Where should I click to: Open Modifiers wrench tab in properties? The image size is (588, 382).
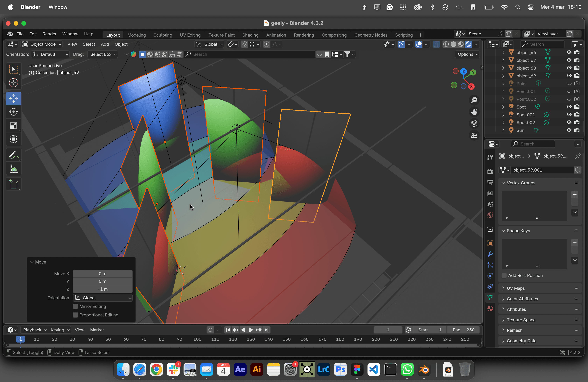click(x=490, y=254)
